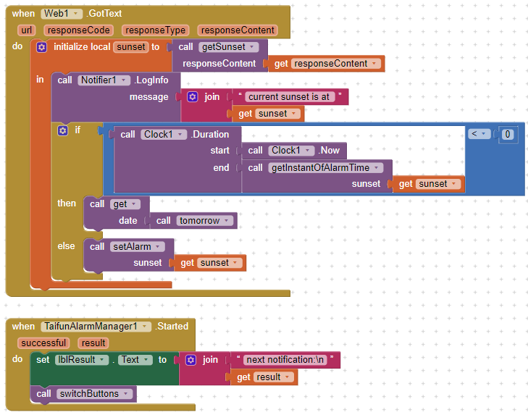Click the gear icon on the "next notification" join block
528x420 pixels.
(x=190, y=360)
